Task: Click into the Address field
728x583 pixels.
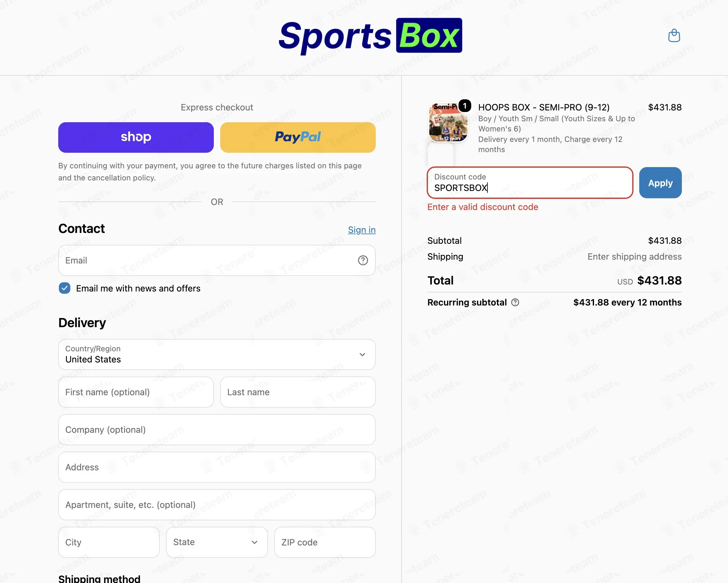Action: (x=217, y=467)
